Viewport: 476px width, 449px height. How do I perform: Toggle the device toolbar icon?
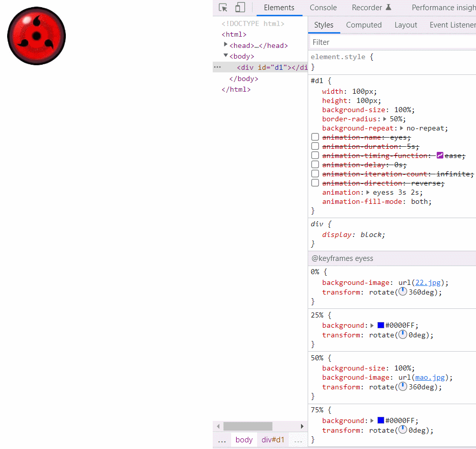coord(240,8)
